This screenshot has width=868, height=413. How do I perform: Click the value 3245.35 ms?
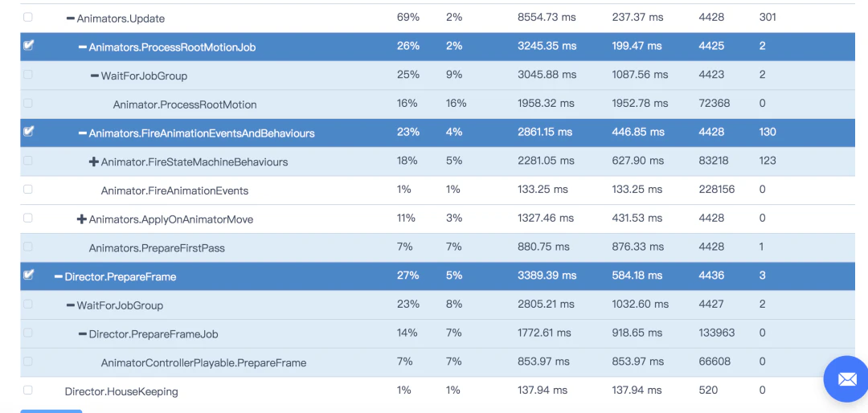point(547,46)
